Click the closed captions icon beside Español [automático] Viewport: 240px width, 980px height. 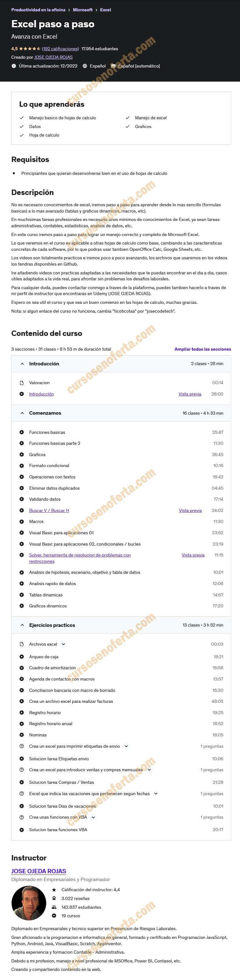coord(113,66)
